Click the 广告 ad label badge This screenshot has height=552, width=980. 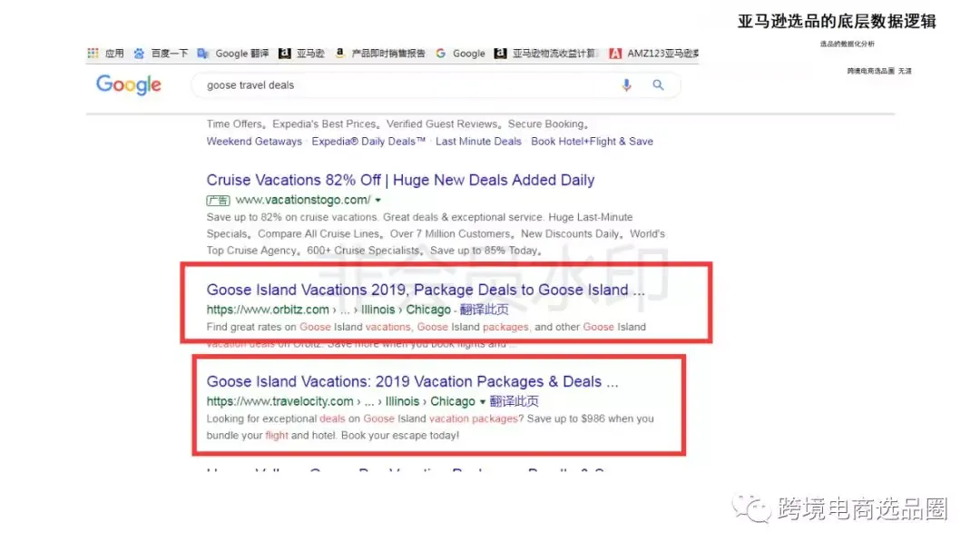(218, 201)
